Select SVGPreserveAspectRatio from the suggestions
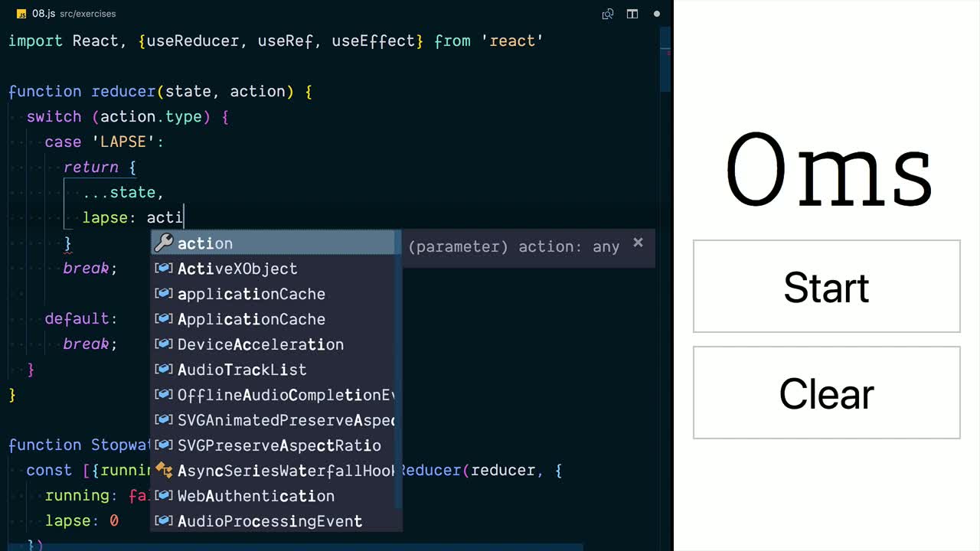 (279, 445)
